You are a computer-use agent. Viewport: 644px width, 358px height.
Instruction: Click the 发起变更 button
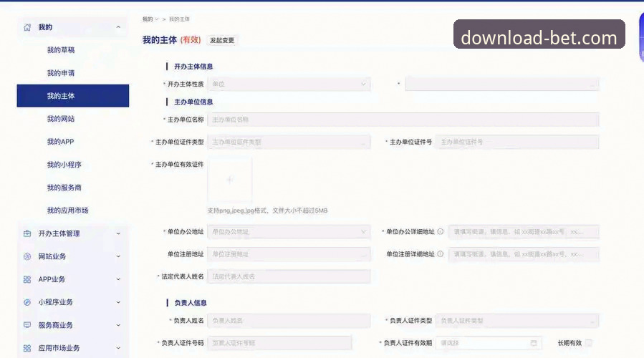(x=222, y=40)
